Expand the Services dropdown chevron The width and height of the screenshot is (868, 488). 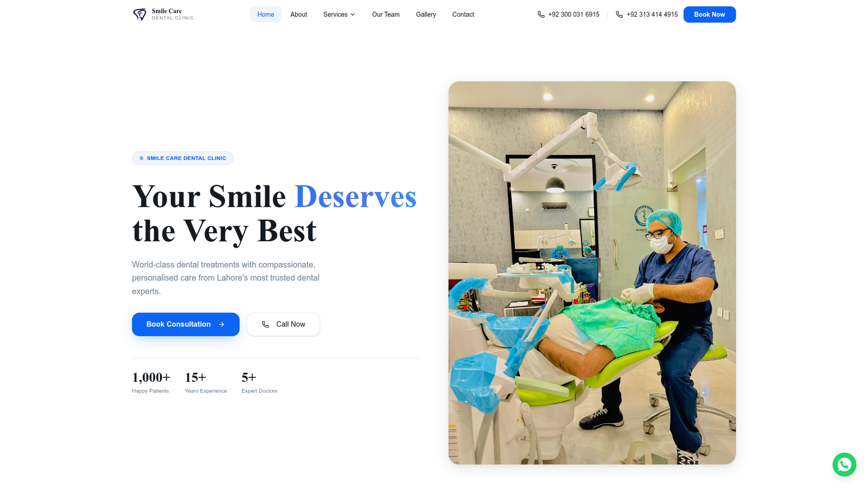[x=353, y=15]
